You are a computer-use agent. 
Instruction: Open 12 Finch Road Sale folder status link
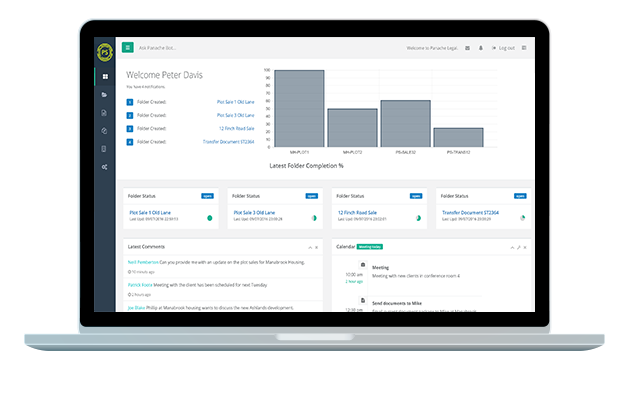tap(357, 212)
